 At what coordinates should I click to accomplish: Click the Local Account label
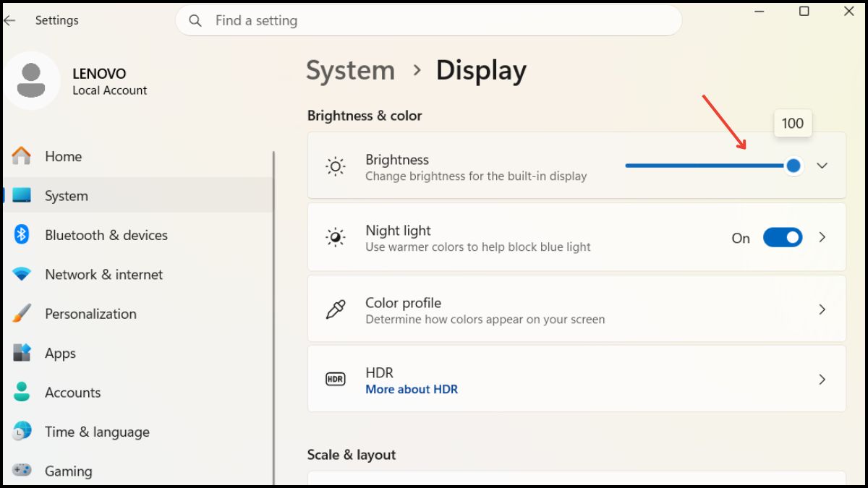pos(110,90)
